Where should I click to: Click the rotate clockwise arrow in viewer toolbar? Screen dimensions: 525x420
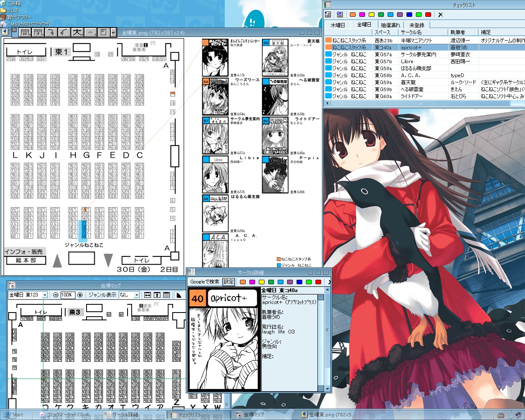[51, 32]
